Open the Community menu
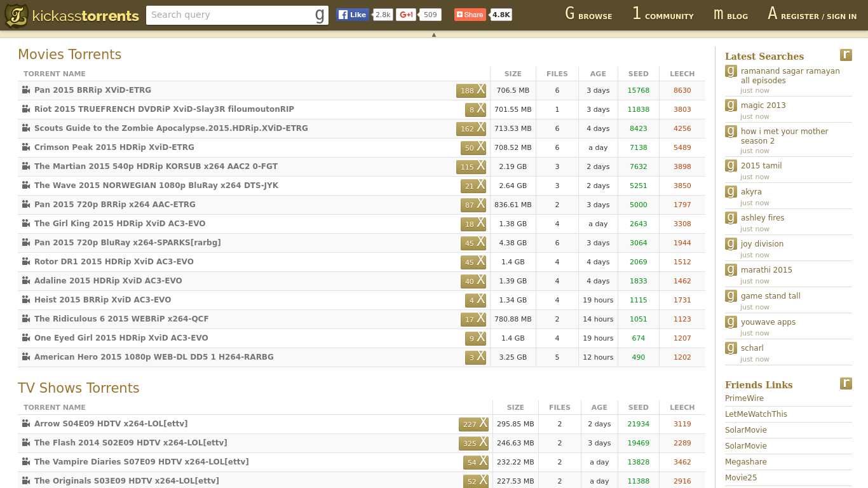Image resolution: width=868 pixels, height=488 pixels. coord(663,14)
